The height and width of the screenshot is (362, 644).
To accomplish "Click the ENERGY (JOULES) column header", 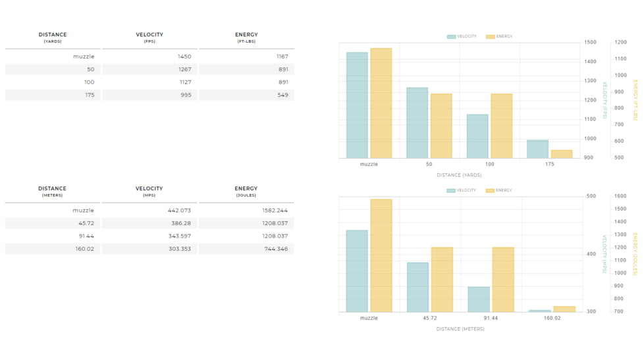I will pyautogui.click(x=246, y=192).
